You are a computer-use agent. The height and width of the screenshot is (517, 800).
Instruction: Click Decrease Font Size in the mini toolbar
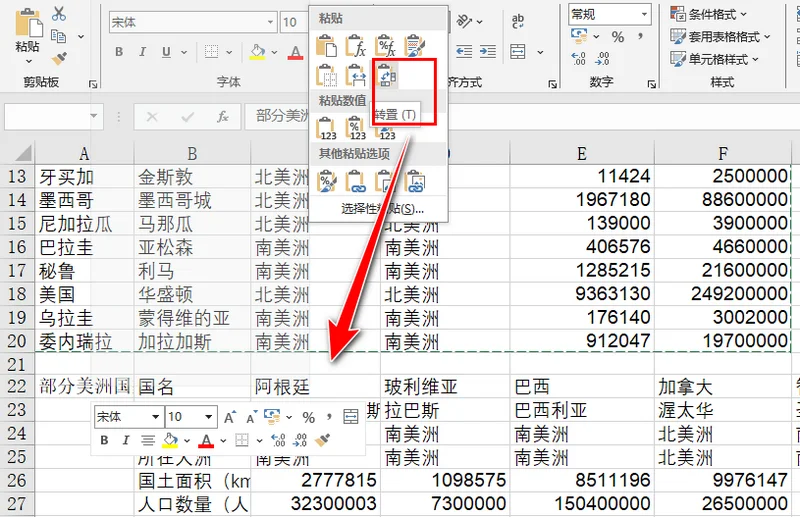(x=251, y=417)
